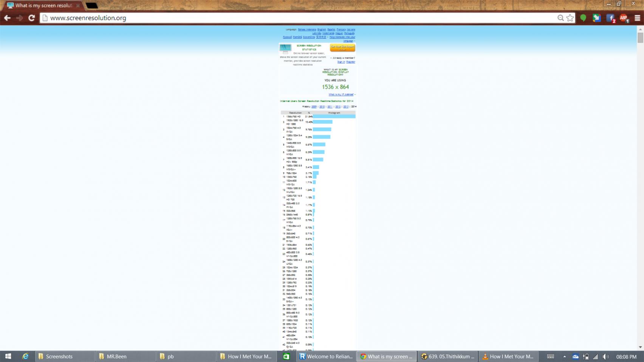644x362 pixels.
Task: Open the green Hangouts extension
Action: coord(583,18)
